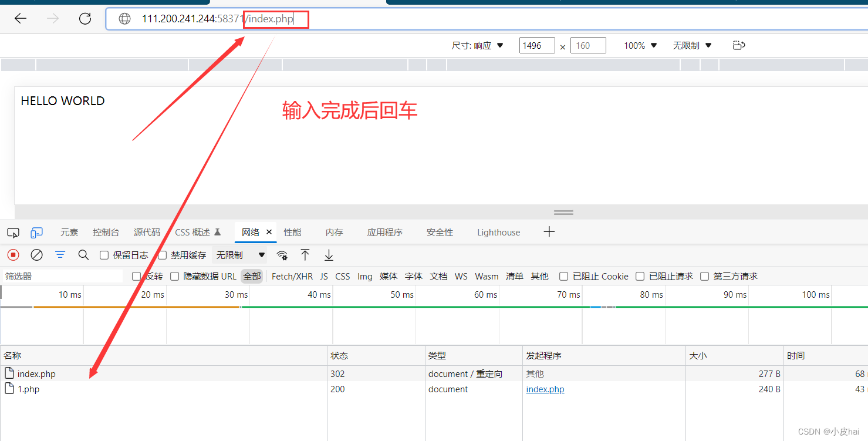868x441 pixels.
Task: Switch to the 元素 tab
Action: coord(69,233)
